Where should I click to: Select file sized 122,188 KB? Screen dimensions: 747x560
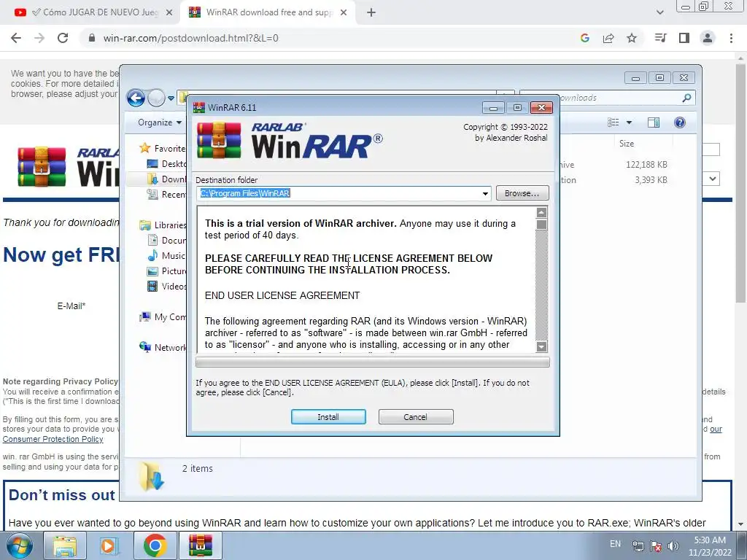[646, 165]
